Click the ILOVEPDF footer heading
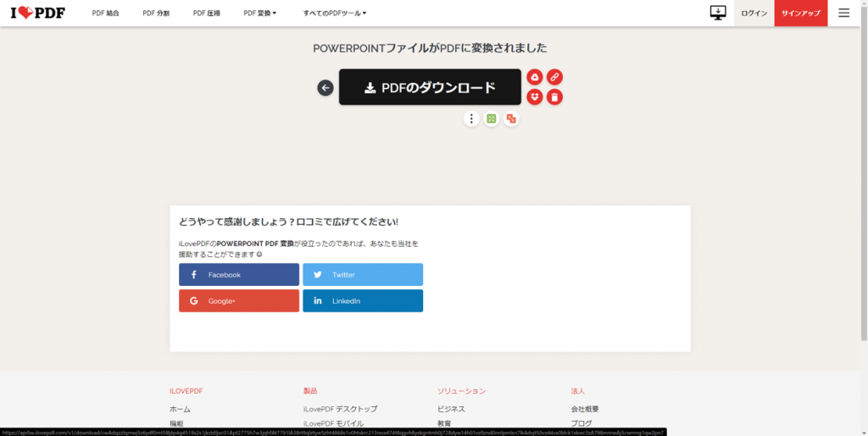The height and width of the screenshot is (436, 868). [186, 391]
